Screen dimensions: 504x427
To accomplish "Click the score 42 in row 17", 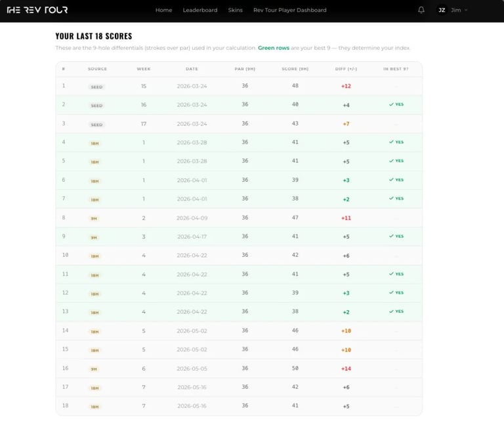I will pyautogui.click(x=295, y=387).
